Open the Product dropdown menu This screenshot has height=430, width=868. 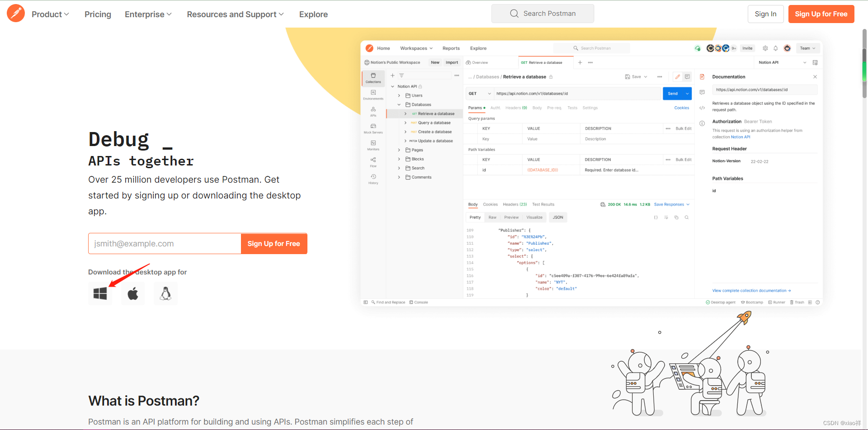point(50,14)
